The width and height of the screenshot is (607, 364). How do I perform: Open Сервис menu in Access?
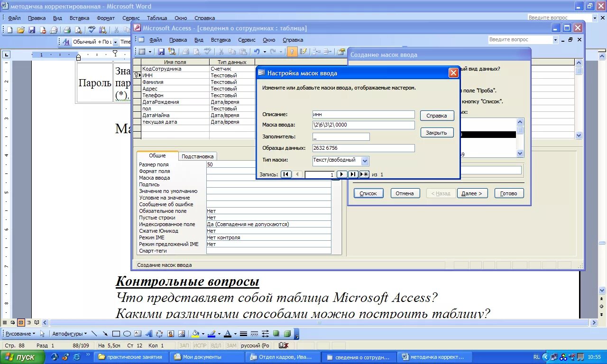(247, 40)
